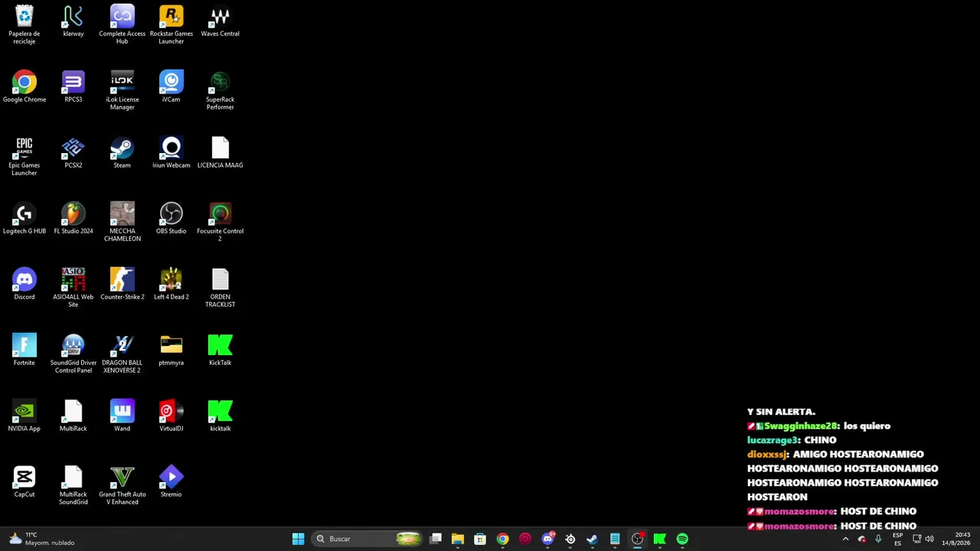Select the klarway desktop shortcut

click(73, 21)
